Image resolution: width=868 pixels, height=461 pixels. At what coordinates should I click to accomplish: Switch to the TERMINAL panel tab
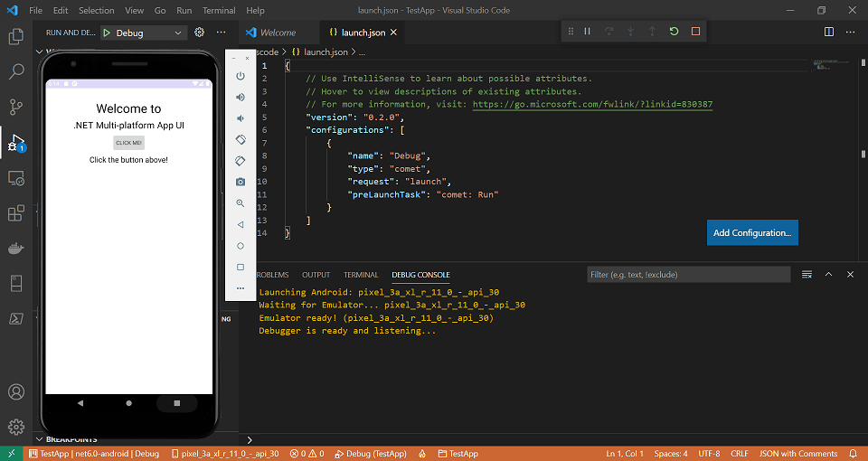coord(361,275)
